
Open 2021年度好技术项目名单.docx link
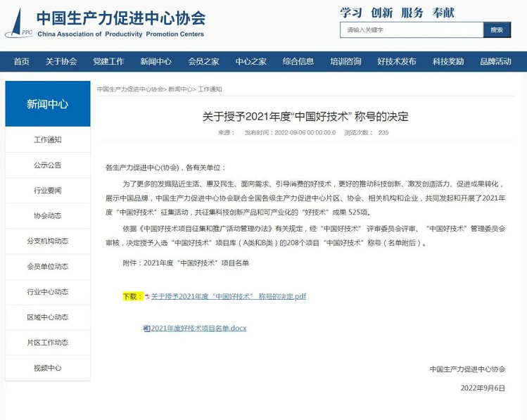tap(198, 329)
